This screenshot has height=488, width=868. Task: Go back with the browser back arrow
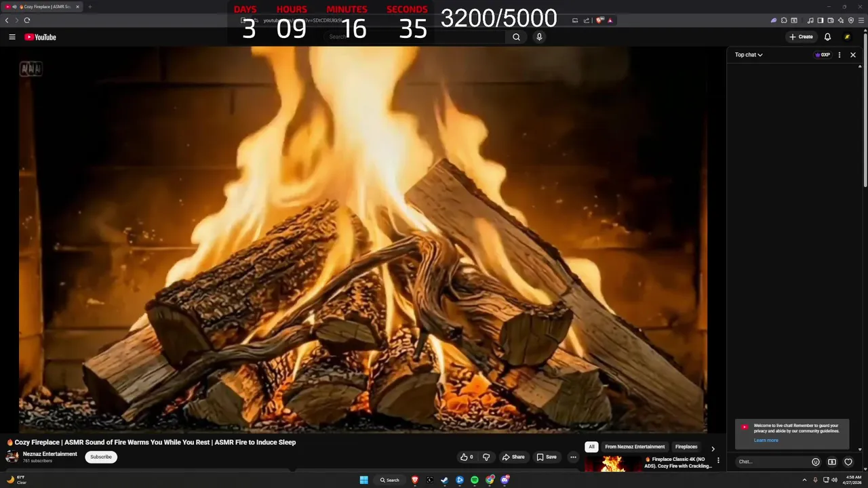point(7,20)
